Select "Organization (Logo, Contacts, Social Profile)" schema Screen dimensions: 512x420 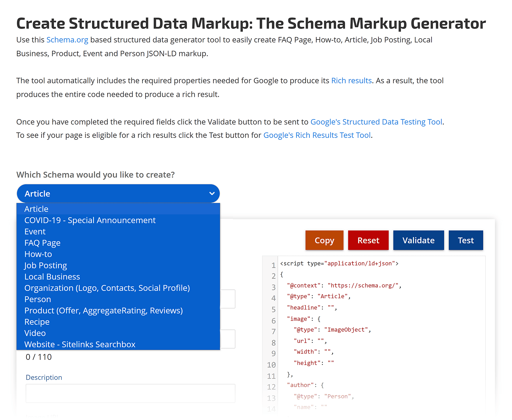pos(107,288)
